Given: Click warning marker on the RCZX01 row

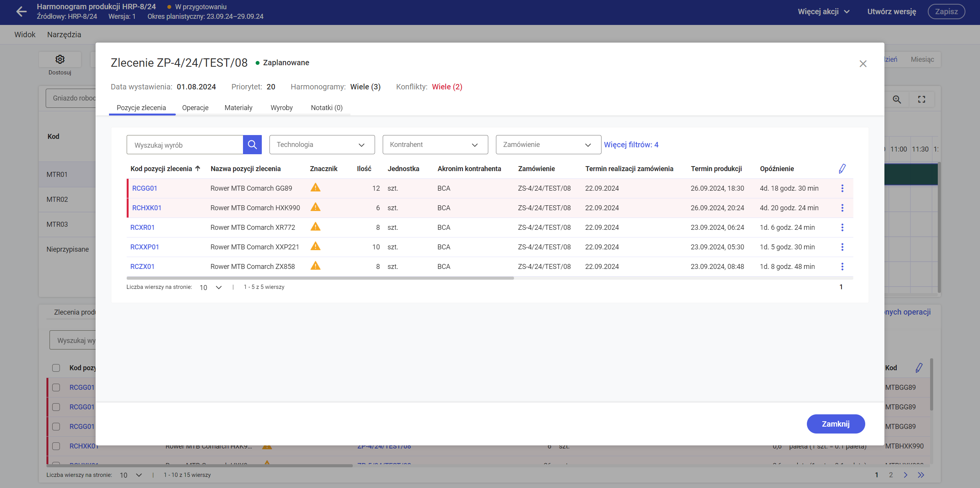Looking at the screenshot, I should coord(316,266).
